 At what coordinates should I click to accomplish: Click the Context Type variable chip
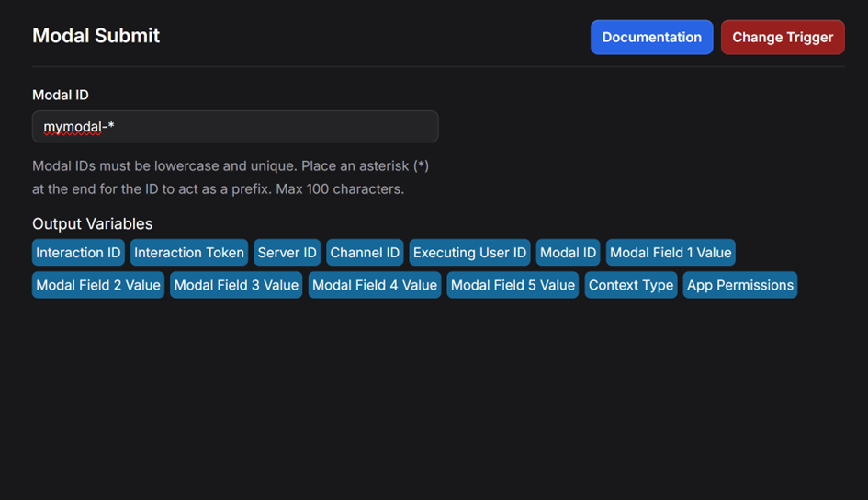click(631, 285)
